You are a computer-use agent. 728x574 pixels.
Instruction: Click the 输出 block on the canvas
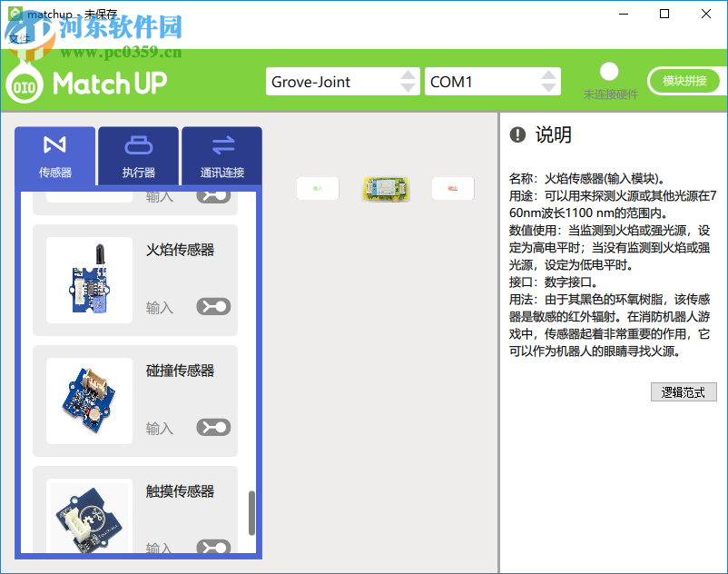click(452, 189)
